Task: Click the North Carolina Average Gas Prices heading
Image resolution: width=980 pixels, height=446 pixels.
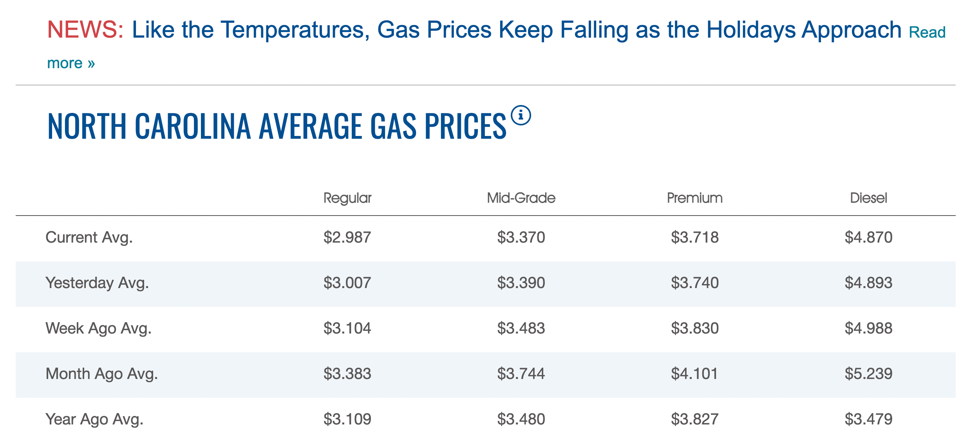Action: click(x=277, y=126)
